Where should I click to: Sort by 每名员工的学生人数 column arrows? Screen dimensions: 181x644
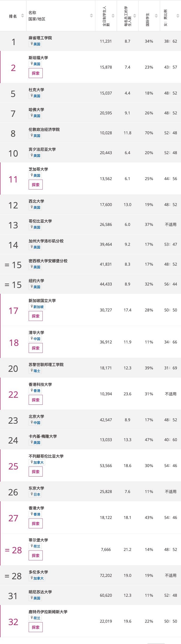[135, 16]
